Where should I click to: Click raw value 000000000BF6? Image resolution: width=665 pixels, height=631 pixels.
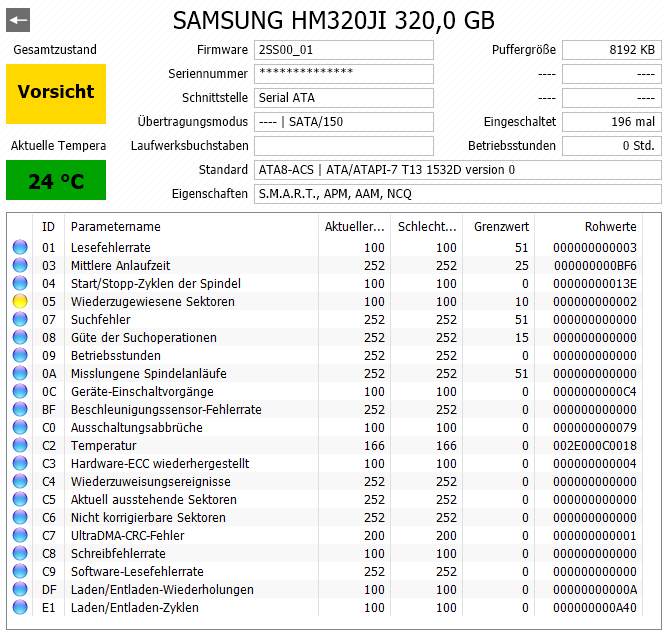(595, 266)
